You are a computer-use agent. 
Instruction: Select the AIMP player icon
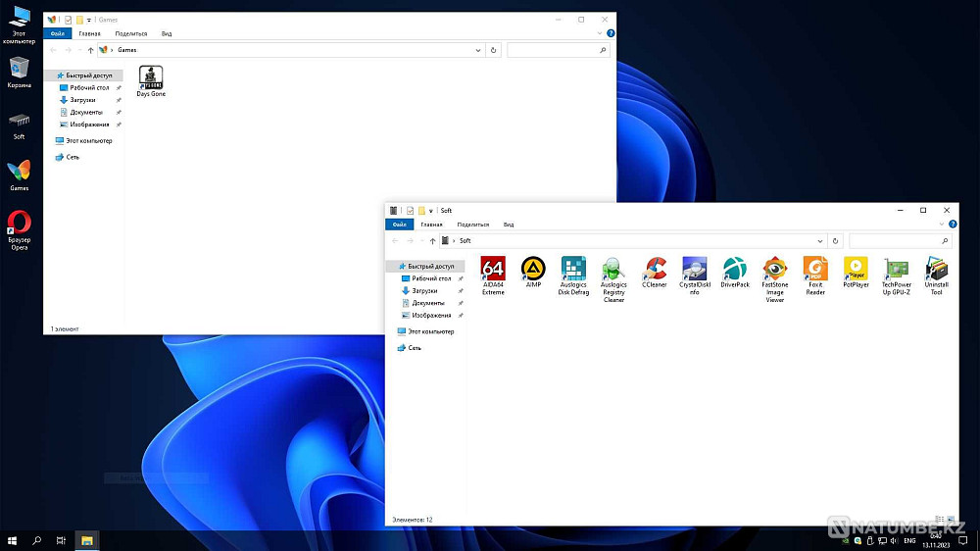(533, 272)
